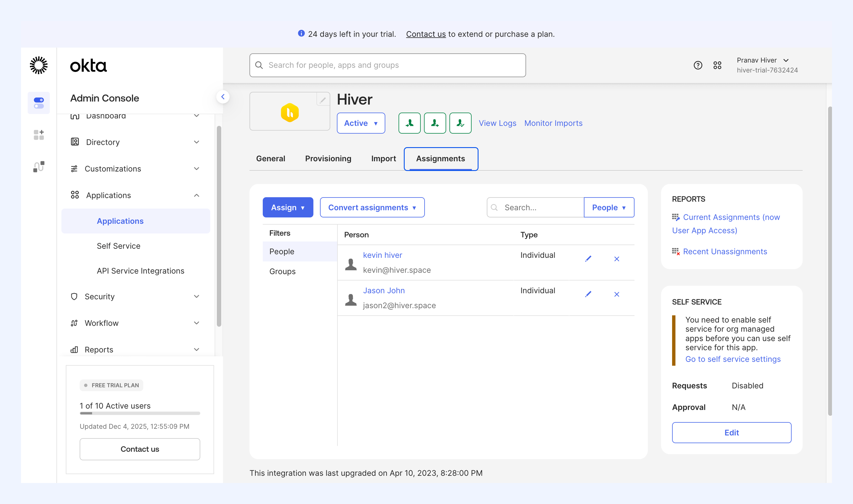
Task: Click the Hiver app logo thumbnail
Action: click(x=290, y=112)
